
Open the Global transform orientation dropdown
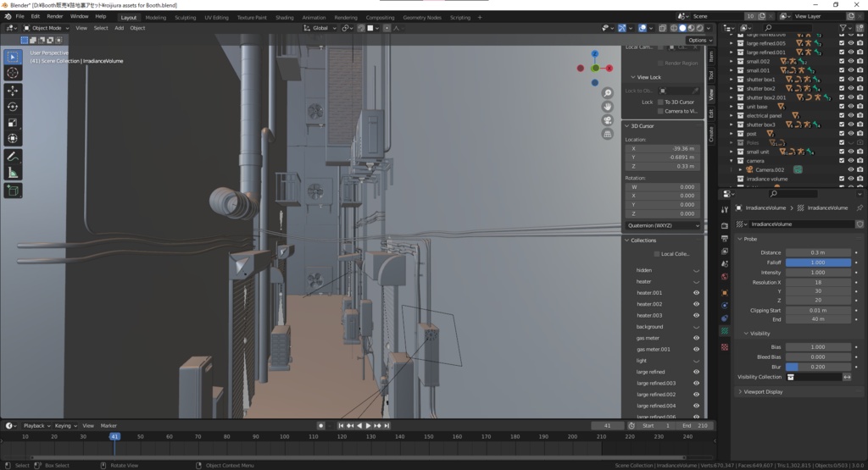pyautogui.click(x=320, y=28)
